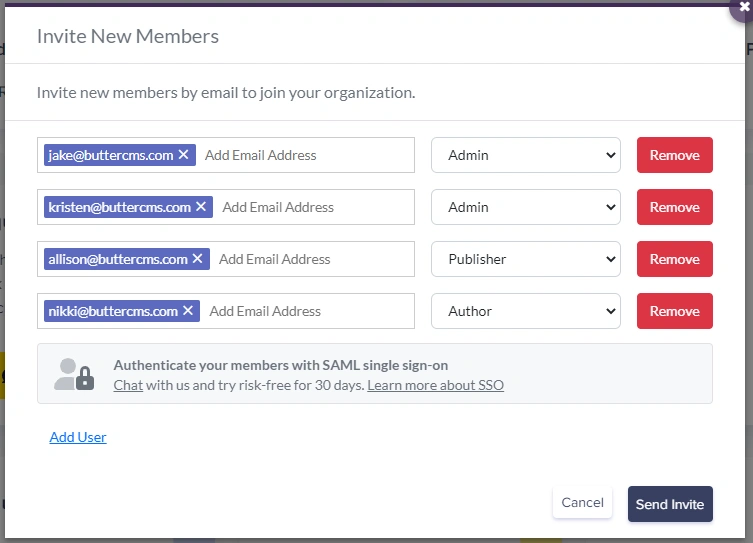Open Learn more about SSO link
The width and height of the screenshot is (753, 543).
pyautogui.click(x=435, y=385)
